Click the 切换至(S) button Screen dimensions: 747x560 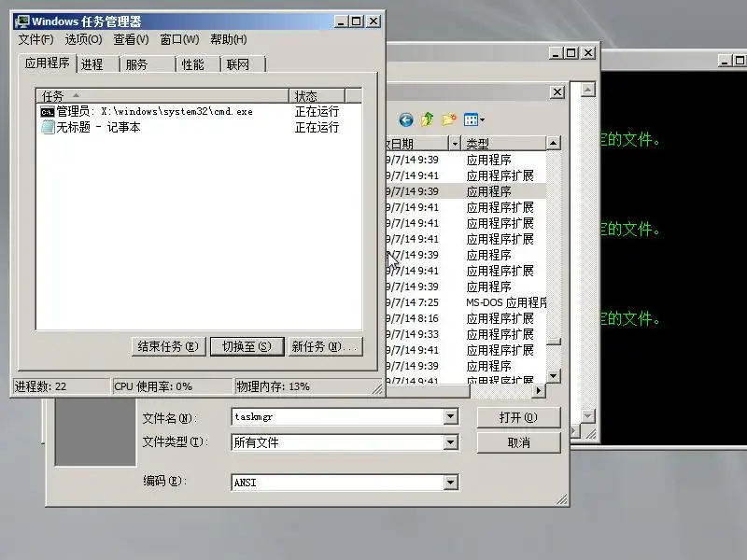coord(247,346)
